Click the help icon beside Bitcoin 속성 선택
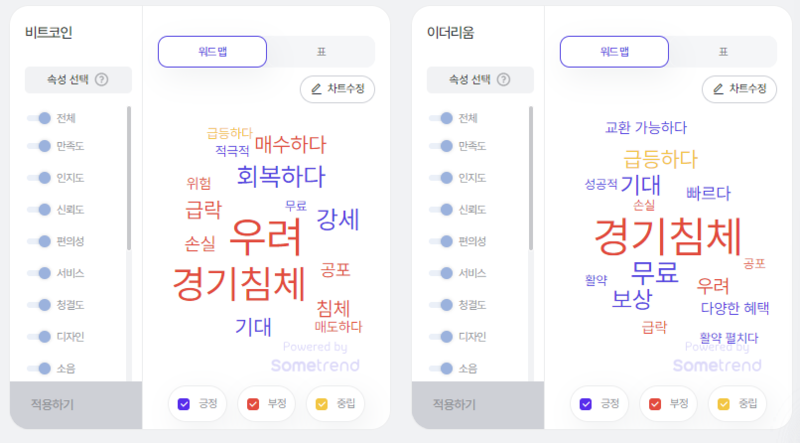This screenshot has width=800, height=443. point(102,80)
